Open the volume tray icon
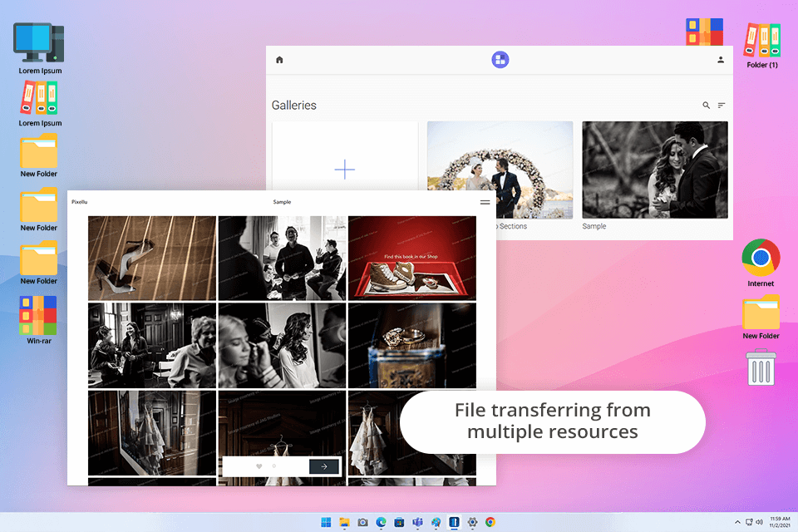Screen dimensions: 798x532 pos(759,522)
